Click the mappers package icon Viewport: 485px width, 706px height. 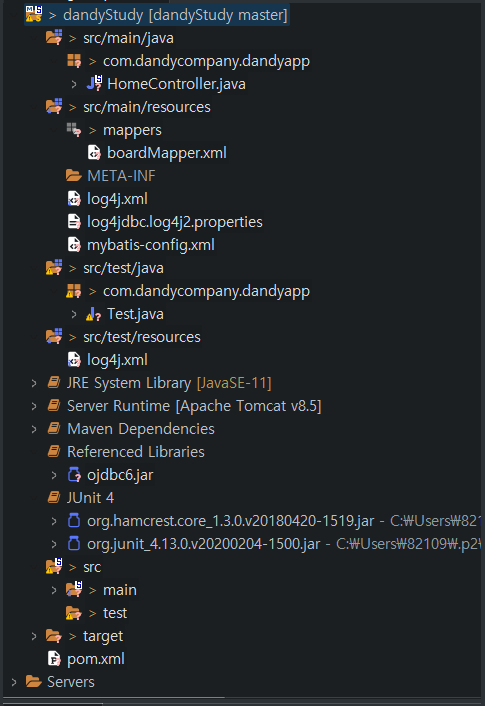click(x=74, y=130)
